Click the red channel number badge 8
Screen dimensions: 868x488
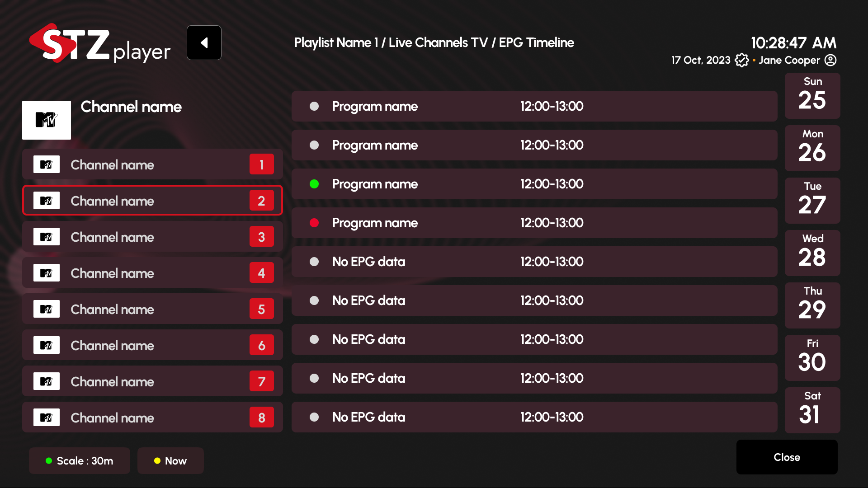coord(261,417)
